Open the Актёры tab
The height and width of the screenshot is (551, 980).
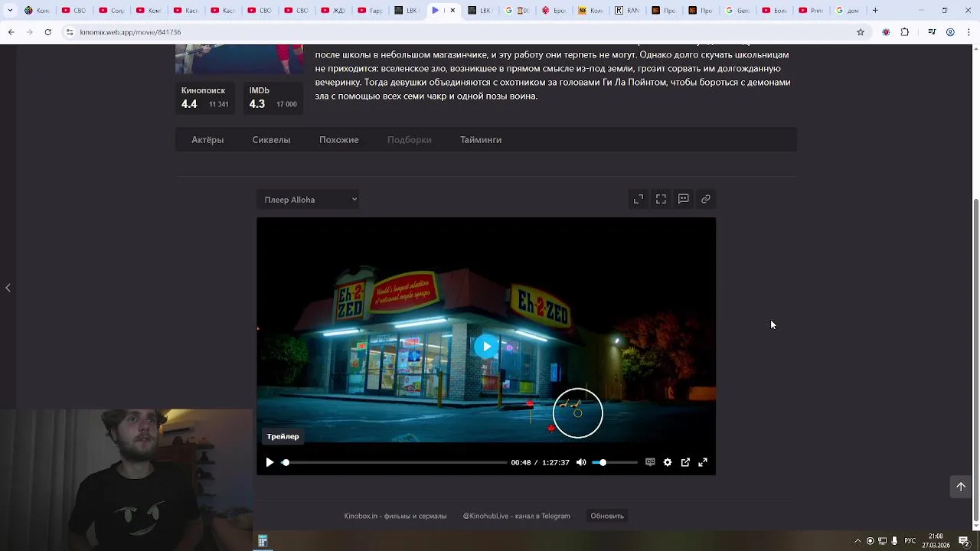tap(207, 139)
